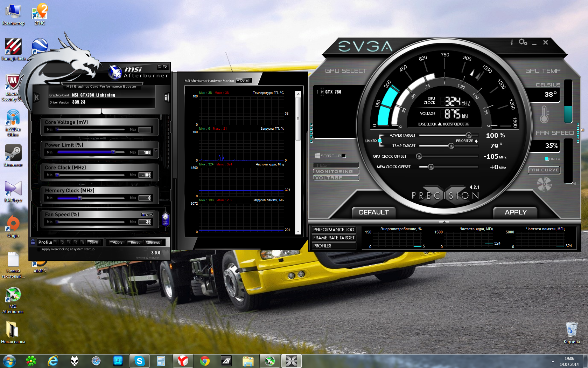The height and width of the screenshot is (368, 588).
Task: Open the Performance Log tab
Action: (334, 230)
